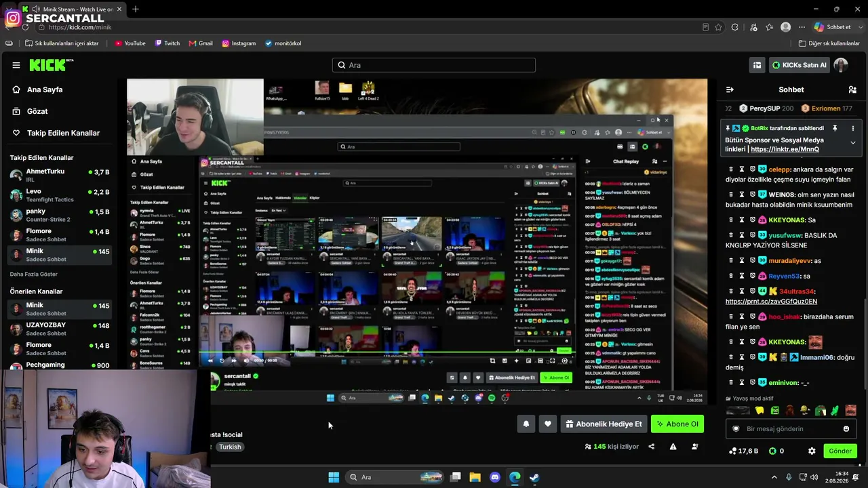Screen dimensions: 868x488
Task: Click the Gönder send button
Action: tap(840, 451)
